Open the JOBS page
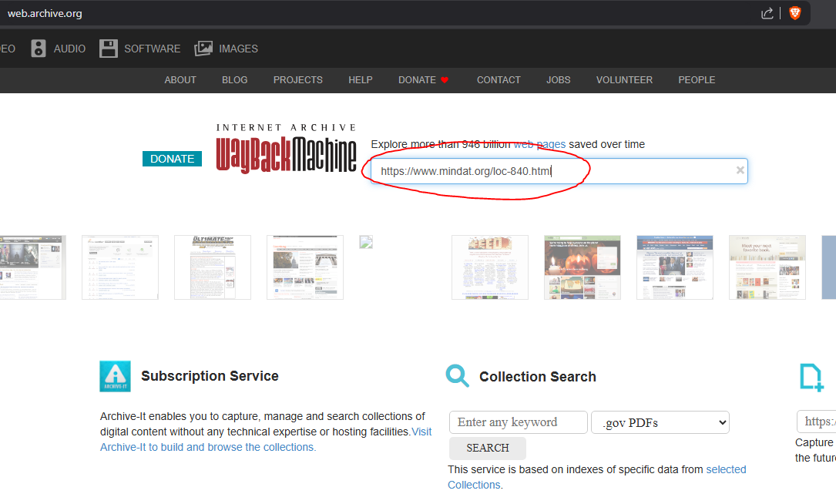Viewport: 836px width, 504px height. [x=558, y=80]
